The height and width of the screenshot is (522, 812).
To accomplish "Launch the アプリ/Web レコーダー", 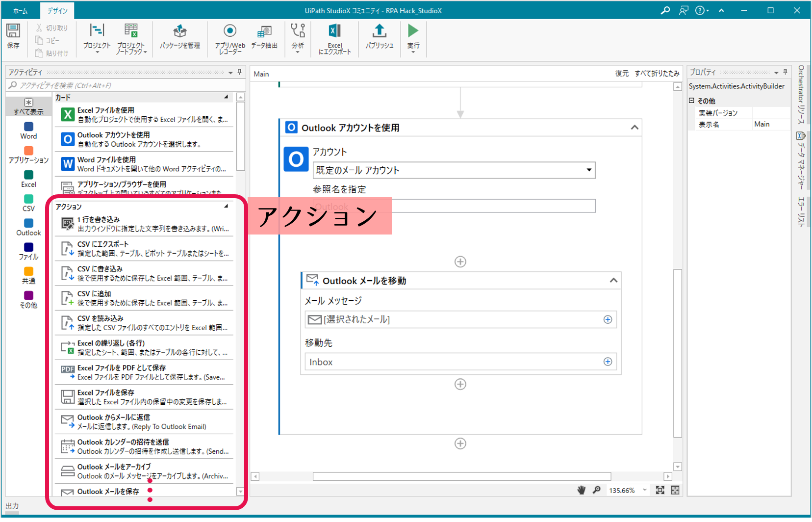I will tap(230, 37).
